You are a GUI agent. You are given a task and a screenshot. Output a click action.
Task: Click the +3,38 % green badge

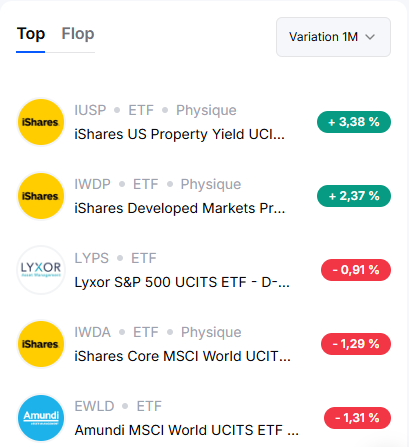click(354, 122)
